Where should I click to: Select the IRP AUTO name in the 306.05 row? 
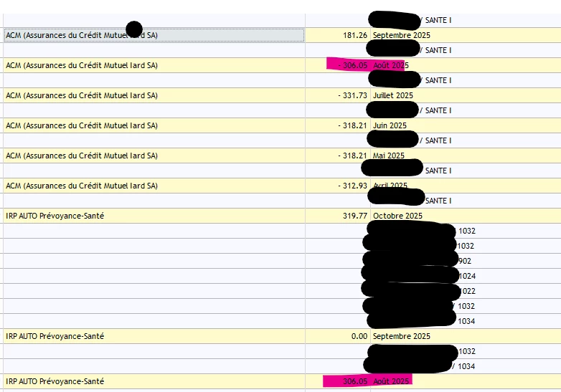pos(154,381)
